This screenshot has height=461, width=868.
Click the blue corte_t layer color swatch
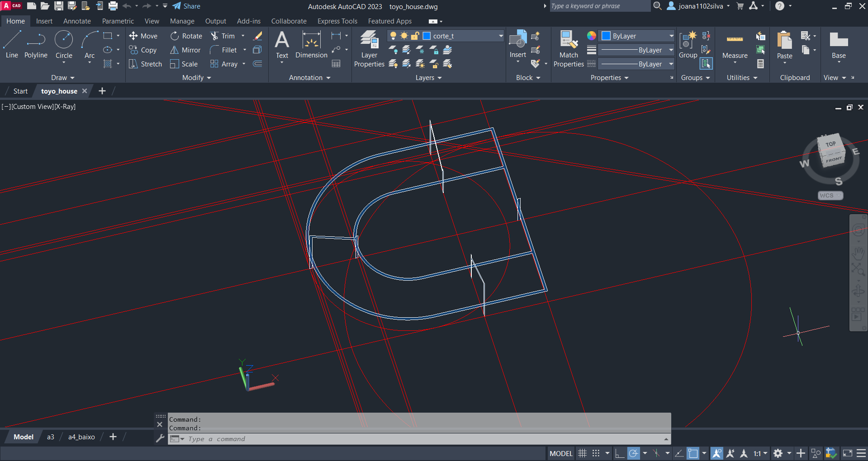pyautogui.click(x=427, y=36)
